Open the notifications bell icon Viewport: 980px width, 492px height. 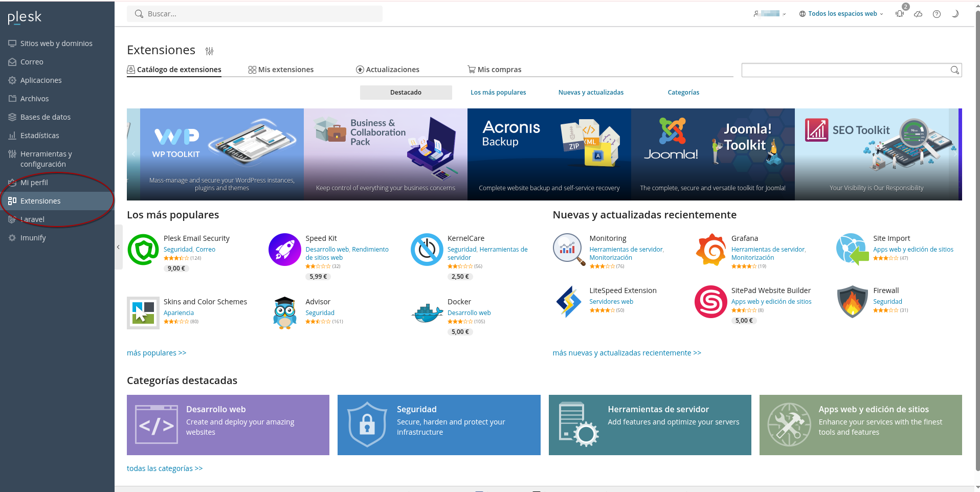pos(900,14)
